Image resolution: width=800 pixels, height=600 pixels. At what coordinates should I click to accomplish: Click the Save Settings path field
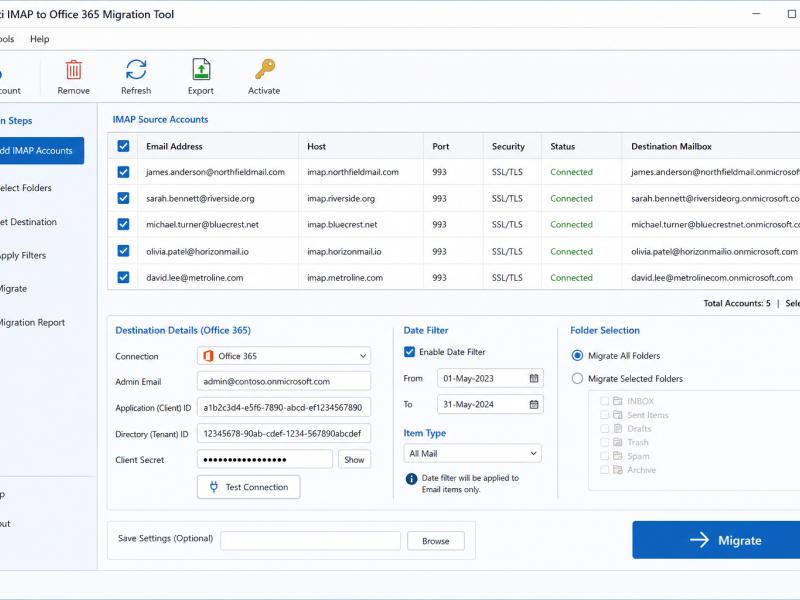click(x=310, y=541)
